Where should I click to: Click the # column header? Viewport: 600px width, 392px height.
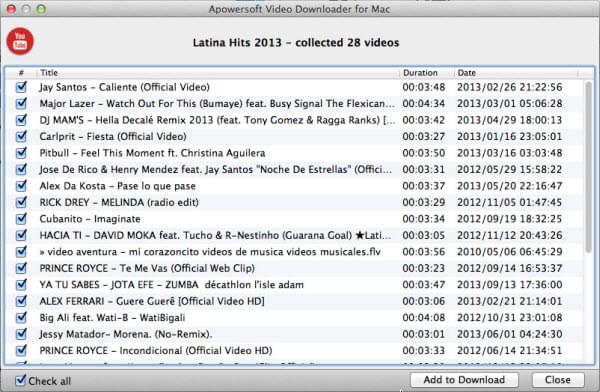pyautogui.click(x=21, y=73)
